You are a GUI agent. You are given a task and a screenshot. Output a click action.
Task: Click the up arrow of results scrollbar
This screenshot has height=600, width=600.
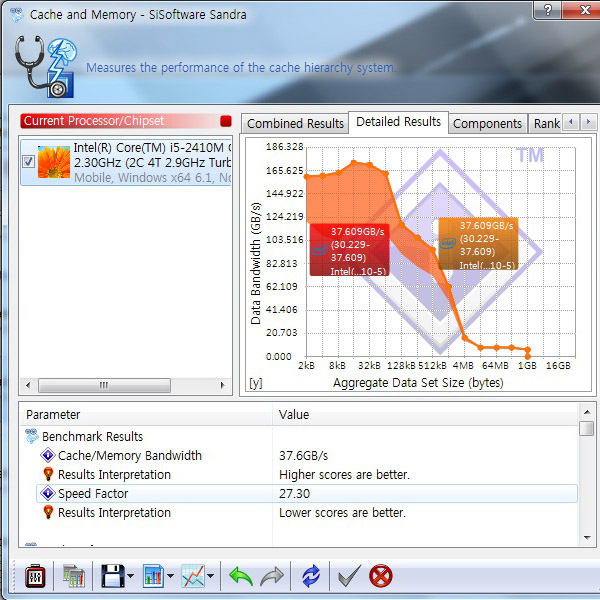click(587, 412)
